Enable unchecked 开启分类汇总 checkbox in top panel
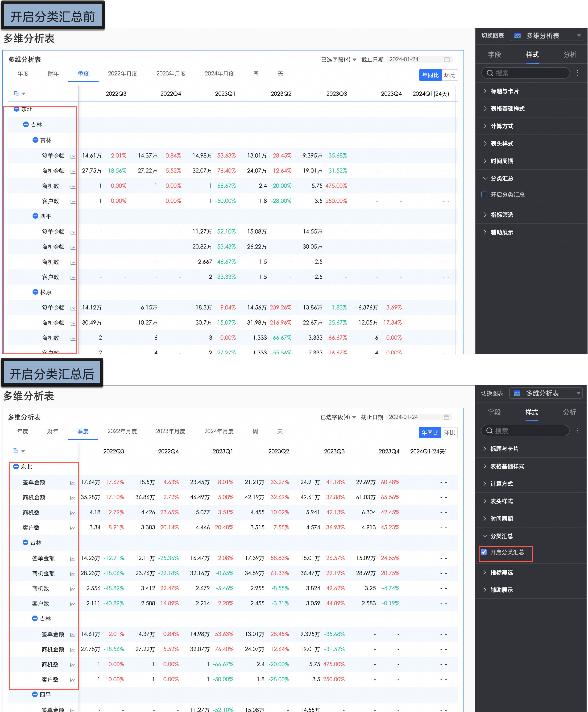 click(484, 195)
